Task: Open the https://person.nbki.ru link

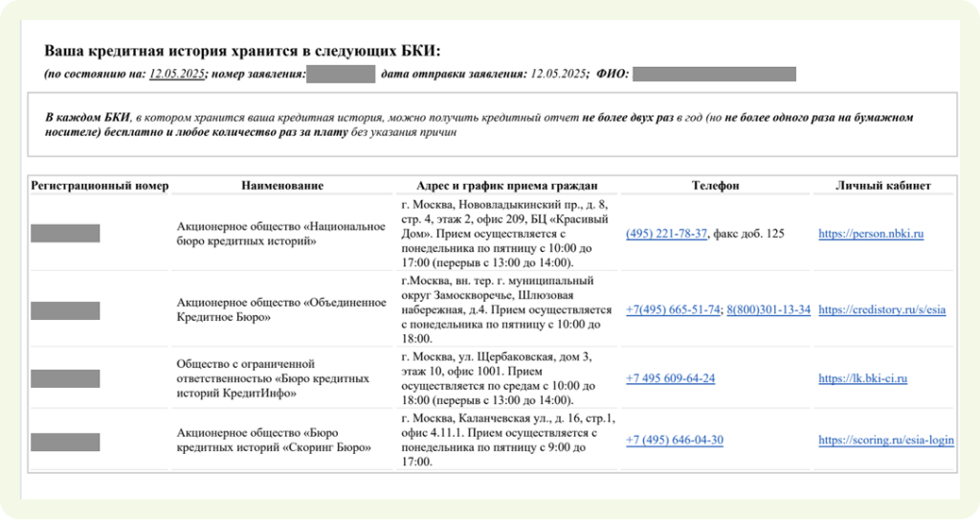Action: 871,234
